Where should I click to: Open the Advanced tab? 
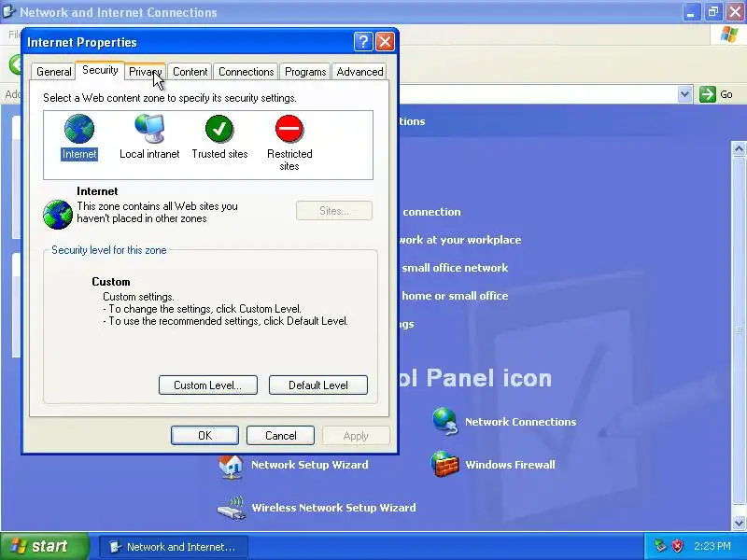tap(359, 72)
